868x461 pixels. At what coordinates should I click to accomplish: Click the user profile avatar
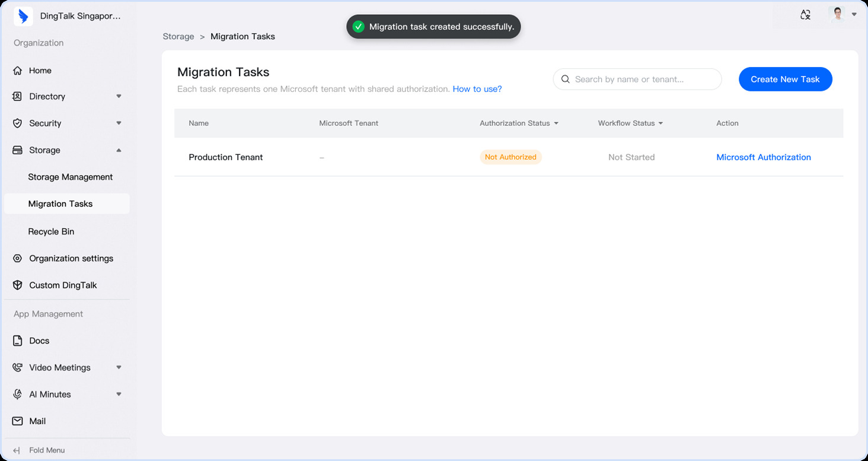pyautogui.click(x=837, y=14)
